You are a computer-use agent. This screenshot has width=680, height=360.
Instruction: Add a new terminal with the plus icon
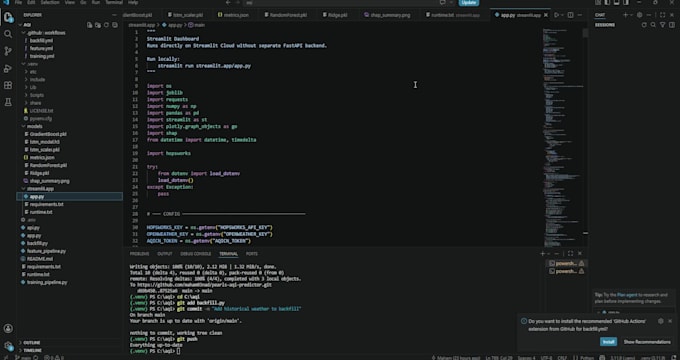[543, 254]
